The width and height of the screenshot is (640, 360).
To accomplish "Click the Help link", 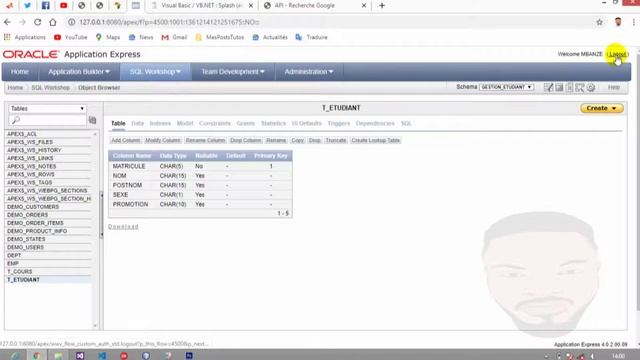I will 613,87.
